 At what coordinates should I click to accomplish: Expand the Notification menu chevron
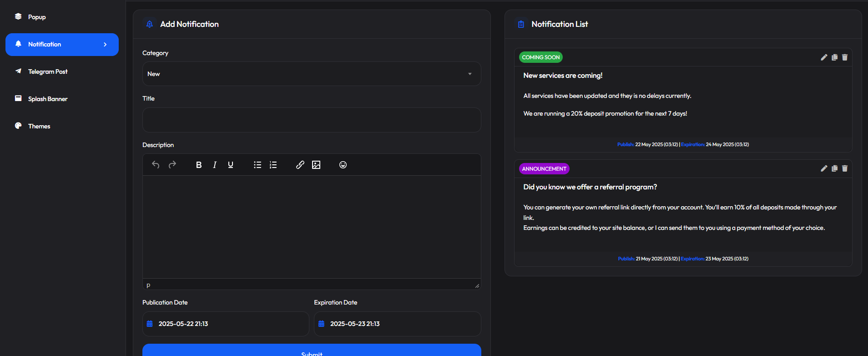point(105,45)
